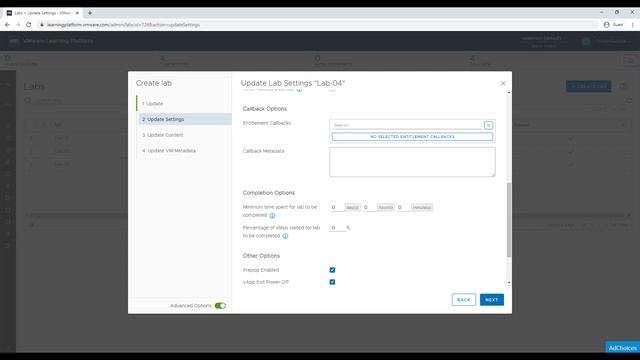Image resolution: width=640 pixels, height=360 pixels.
Task: Open the Guest profile menu in Chrome
Action: 613,24
